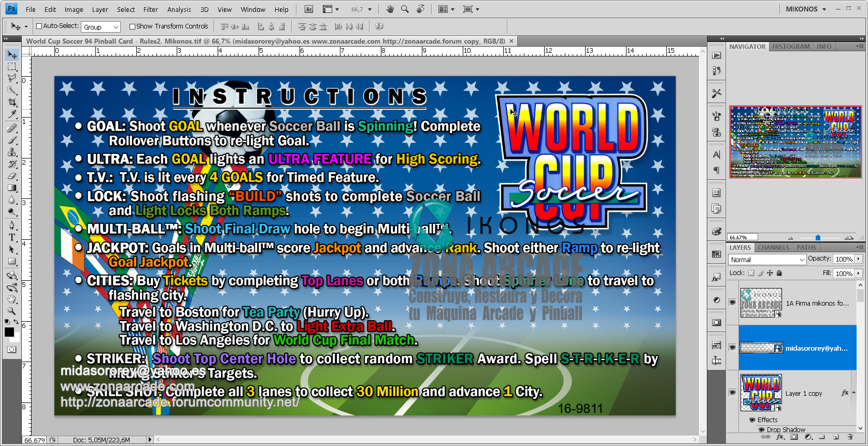
Task: Select the Brush tool
Action: point(12,140)
